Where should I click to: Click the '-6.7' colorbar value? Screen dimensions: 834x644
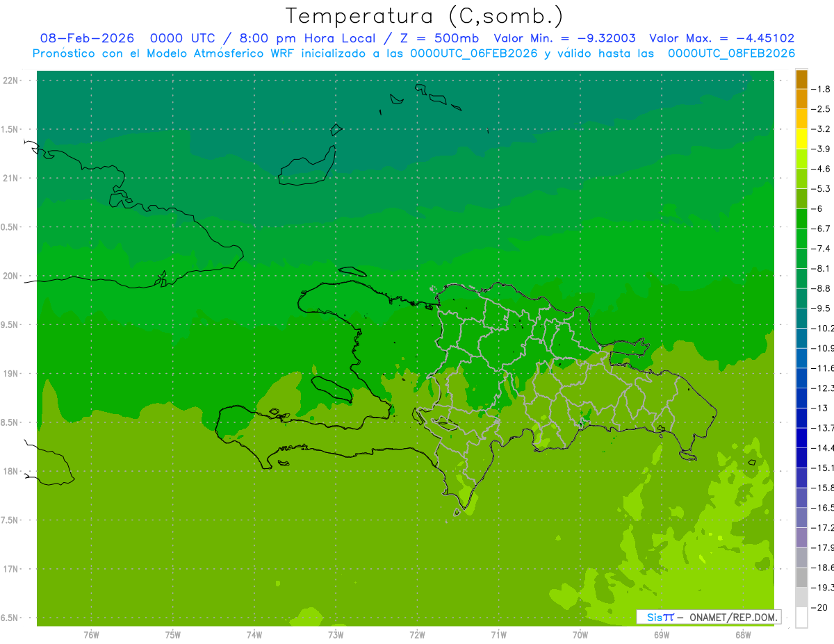(821, 229)
